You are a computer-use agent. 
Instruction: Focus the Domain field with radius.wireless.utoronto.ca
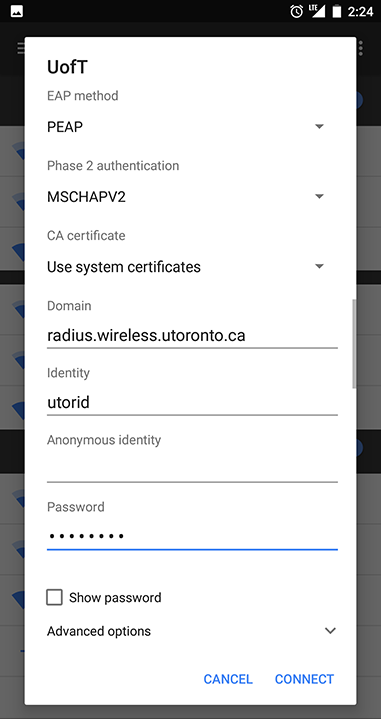pos(192,336)
